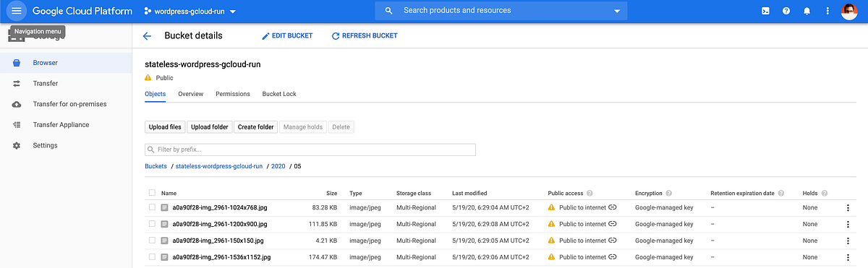The image size is (868, 268).
Task: Go back with the Bucket details arrow
Action: pyautogui.click(x=147, y=35)
